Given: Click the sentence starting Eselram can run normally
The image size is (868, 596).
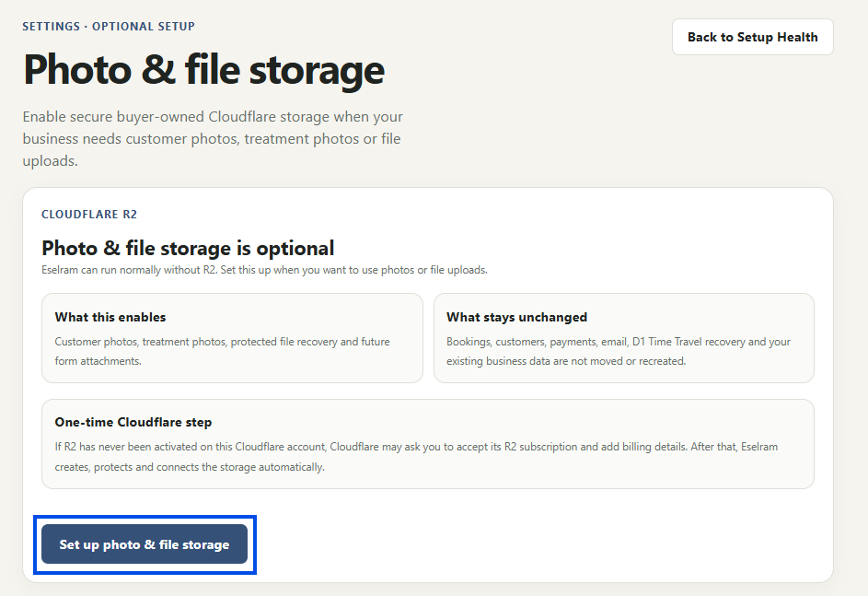Looking at the screenshot, I should point(264,270).
